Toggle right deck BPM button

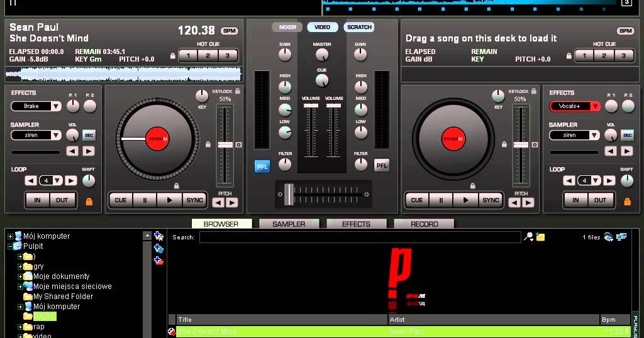pyautogui.click(x=625, y=31)
